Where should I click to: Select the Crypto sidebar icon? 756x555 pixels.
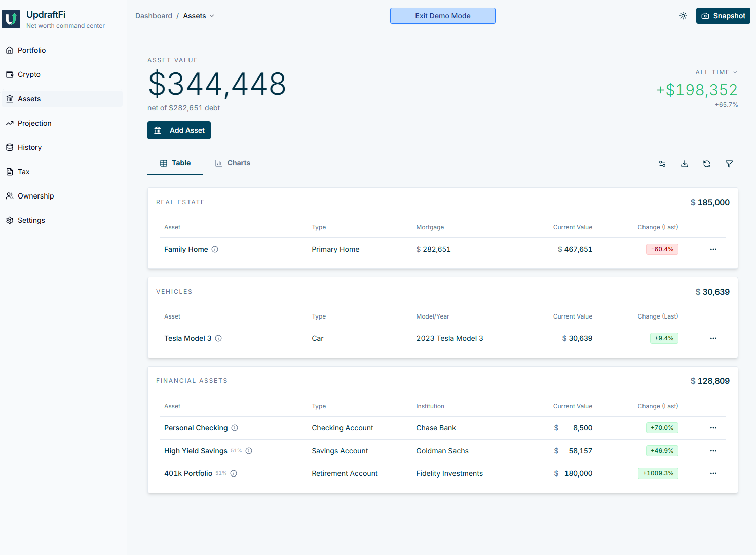pyautogui.click(x=10, y=74)
